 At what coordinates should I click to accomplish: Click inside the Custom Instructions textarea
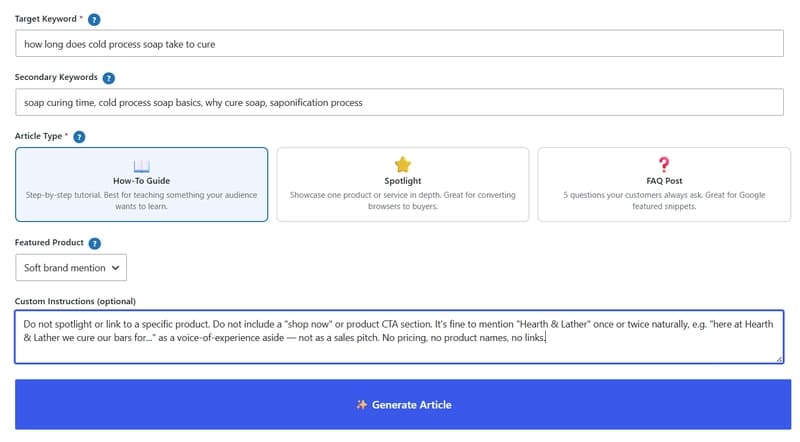pyautogui.click(x=399, y=337)
